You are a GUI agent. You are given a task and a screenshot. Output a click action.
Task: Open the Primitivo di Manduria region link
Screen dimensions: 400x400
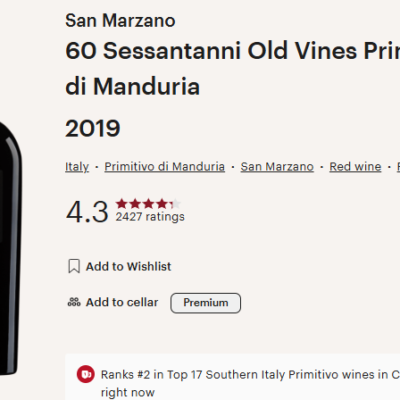(x=165, y=167)
